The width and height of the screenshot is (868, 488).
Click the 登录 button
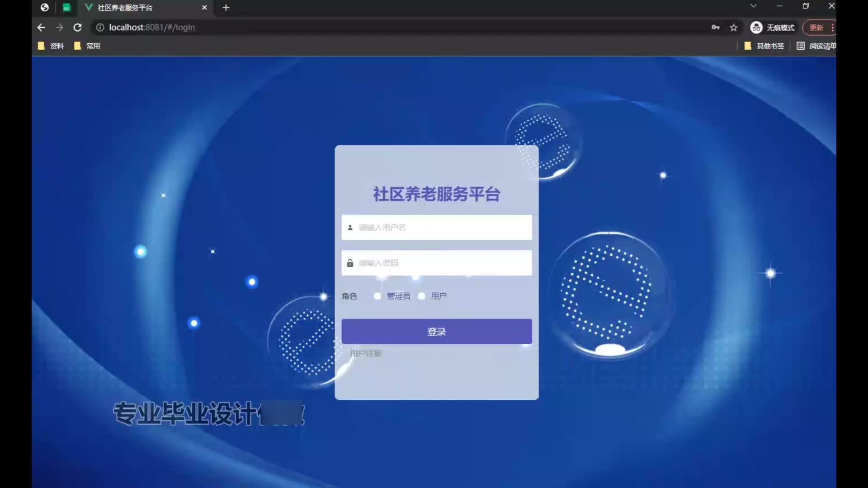point(436,332)
